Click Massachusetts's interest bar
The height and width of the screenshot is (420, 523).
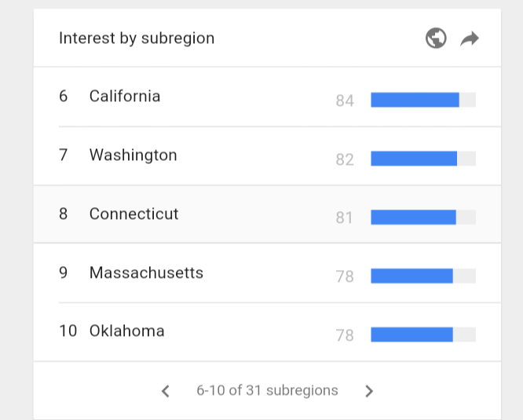point(411,276)
